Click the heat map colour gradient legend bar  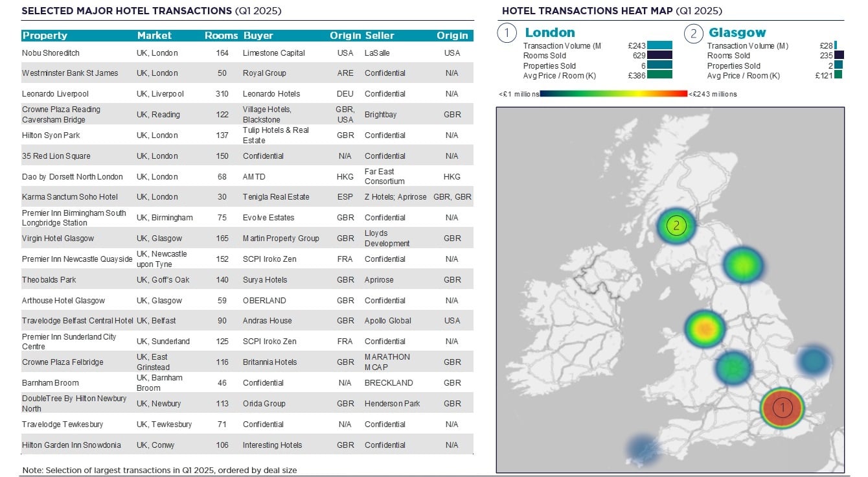point(613,93)
